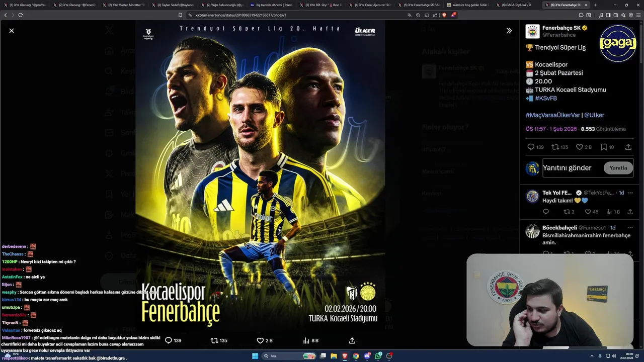Click retweet icon on Tek Yol FE comment
Image resolution: width=644 pixels, height=362 pixels.
click(567, 212)
